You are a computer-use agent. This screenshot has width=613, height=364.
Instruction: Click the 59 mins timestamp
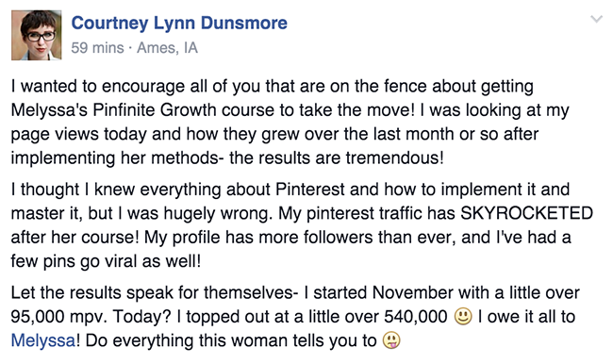(97, 48)
